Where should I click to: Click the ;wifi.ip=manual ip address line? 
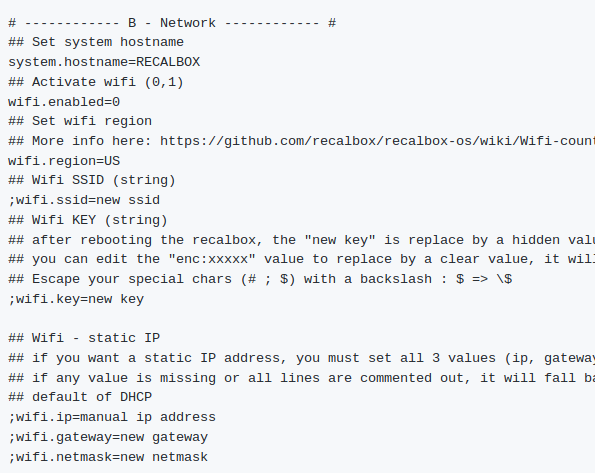pos(112,417)
